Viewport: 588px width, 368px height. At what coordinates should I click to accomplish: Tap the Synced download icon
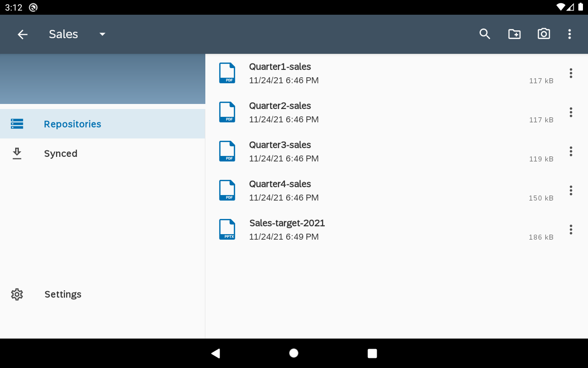(17, 154)
